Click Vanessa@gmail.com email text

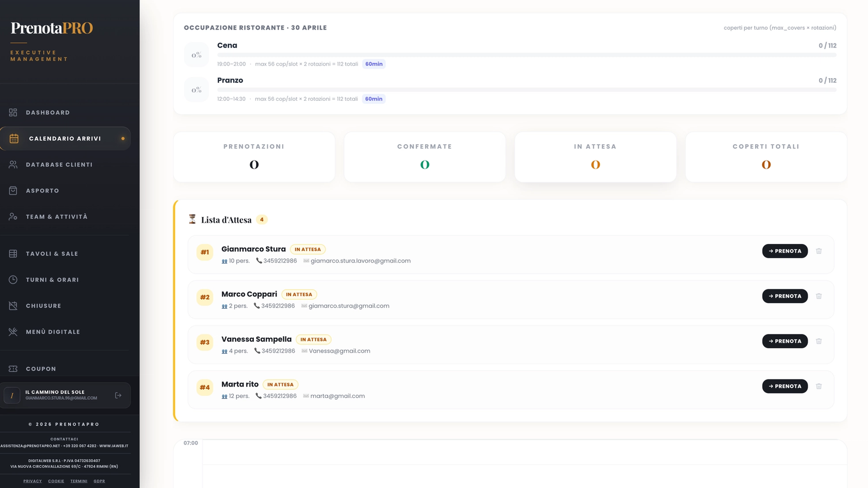click(x=340, y=351)
